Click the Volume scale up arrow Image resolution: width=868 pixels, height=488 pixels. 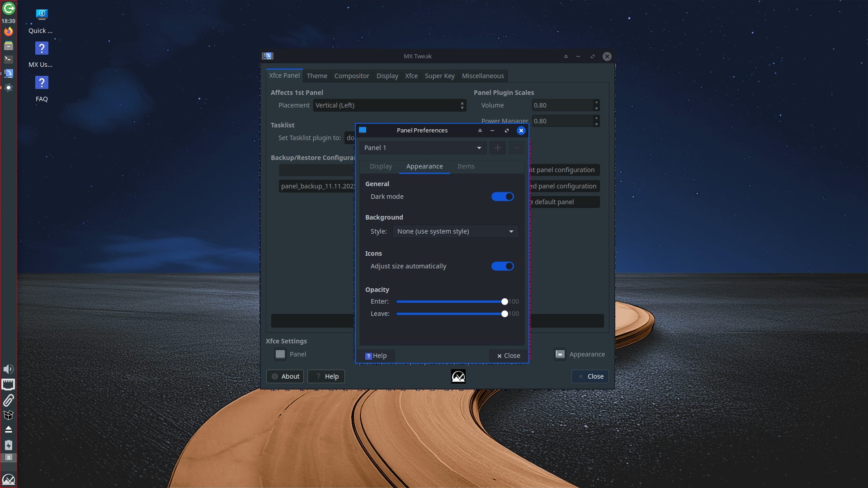click(597, 102)
